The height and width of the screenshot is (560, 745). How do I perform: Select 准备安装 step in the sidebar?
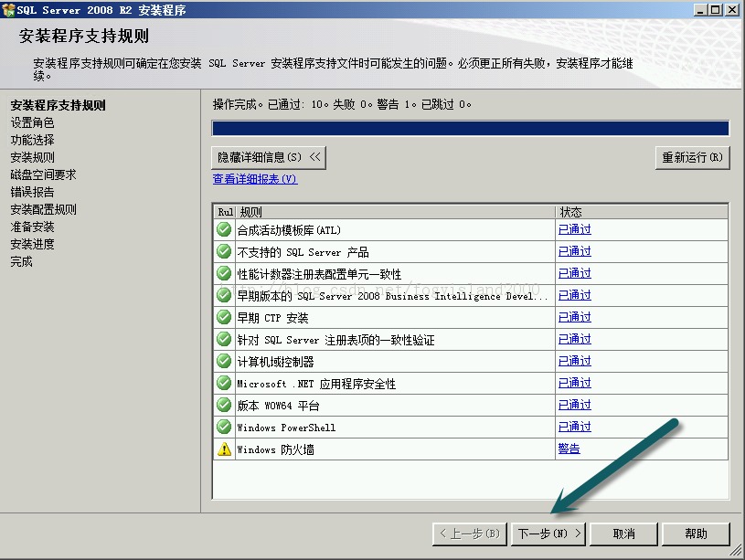(x=32, y=227)
